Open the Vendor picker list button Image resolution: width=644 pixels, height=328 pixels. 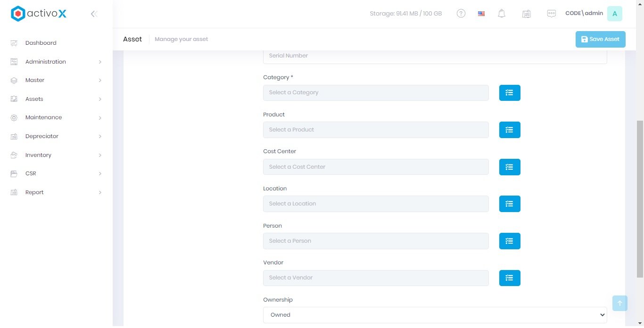[x=510, y=278]
